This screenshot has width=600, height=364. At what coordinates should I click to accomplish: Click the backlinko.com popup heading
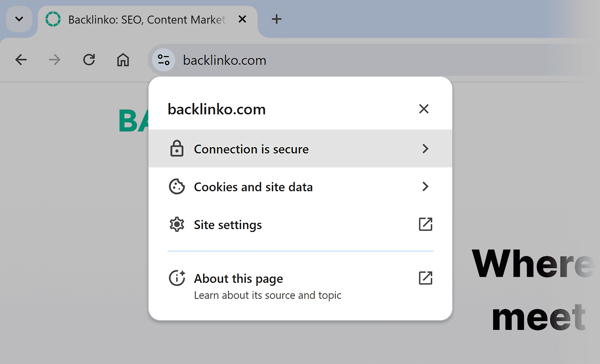217,109
